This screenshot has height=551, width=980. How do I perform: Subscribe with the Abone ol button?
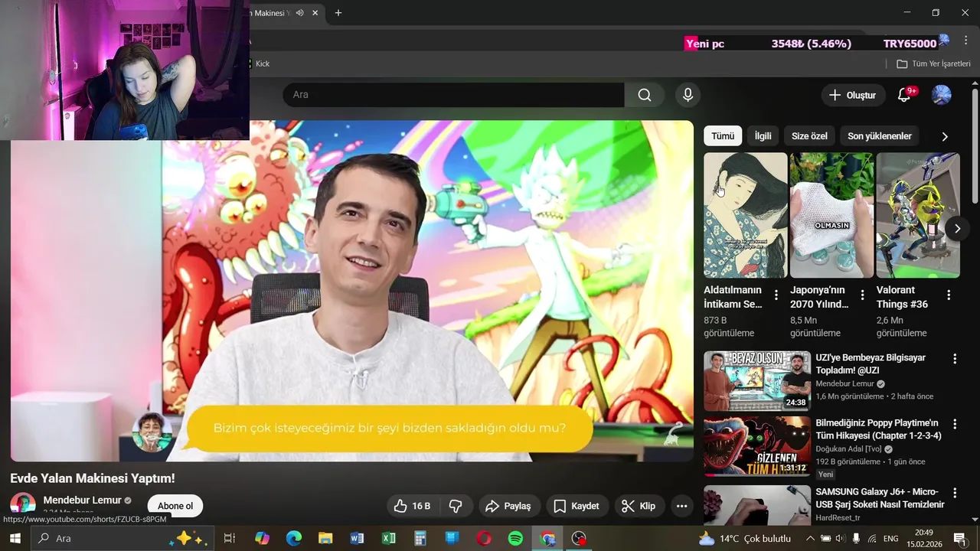tap(175, 506)
